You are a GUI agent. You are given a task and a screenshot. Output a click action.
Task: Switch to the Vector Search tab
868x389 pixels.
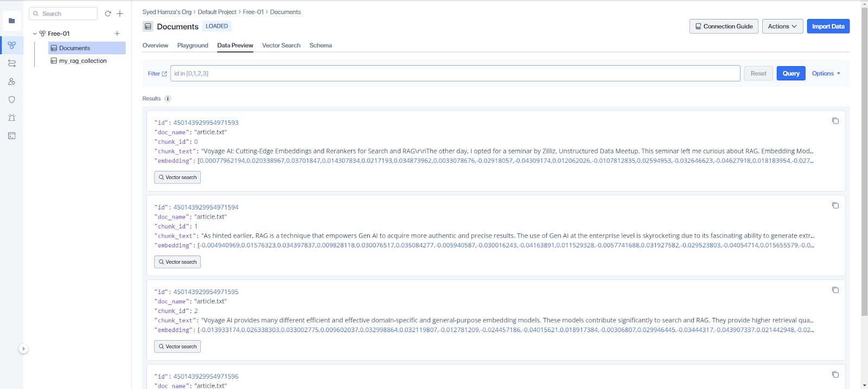(281, 46)
